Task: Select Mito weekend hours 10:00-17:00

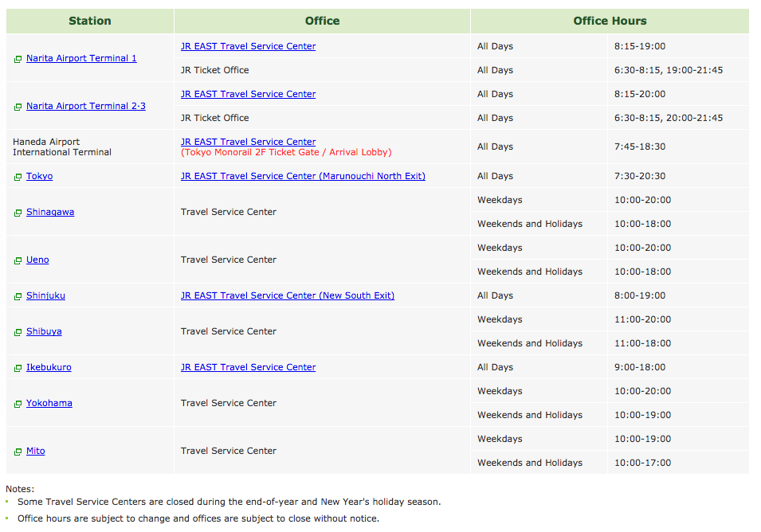Action: (x=642, y=463)
